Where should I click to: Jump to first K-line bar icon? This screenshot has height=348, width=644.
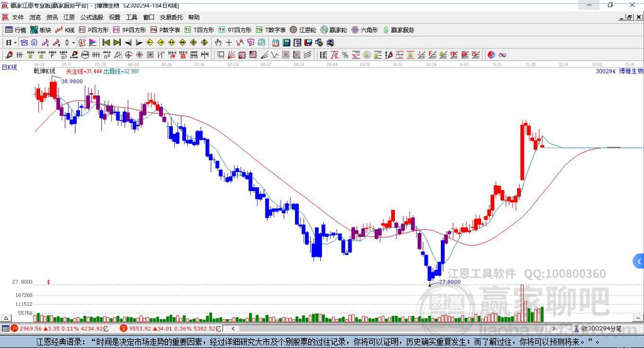click(x=106, y=42)
